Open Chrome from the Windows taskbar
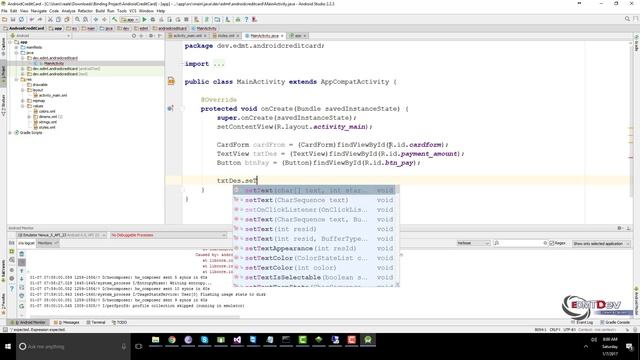The image size is (640, 360). pyautogui.click(x=172, y=340)
